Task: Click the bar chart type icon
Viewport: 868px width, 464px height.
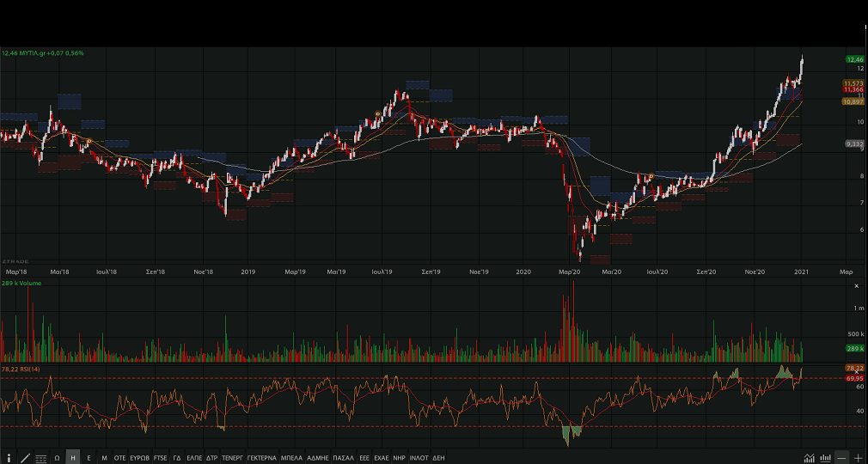Action: pyautogui.click(x=826, y=458)
